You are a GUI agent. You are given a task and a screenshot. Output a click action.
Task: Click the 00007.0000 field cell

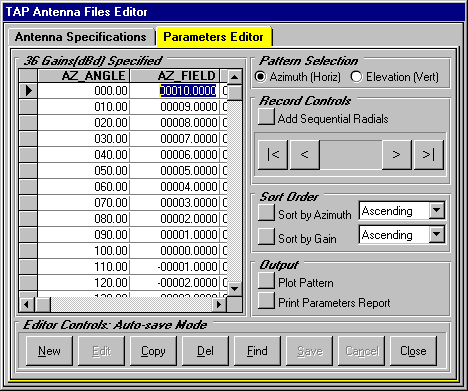175,139
